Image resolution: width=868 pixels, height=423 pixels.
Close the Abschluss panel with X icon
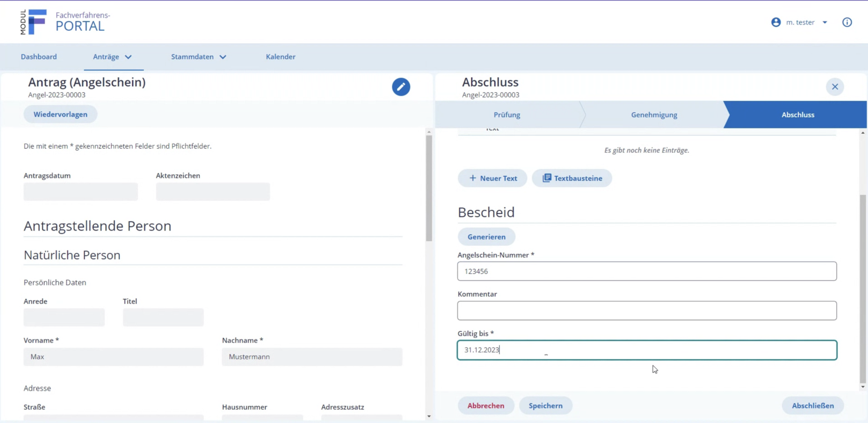pyautogui.click(x=835, y=87)
